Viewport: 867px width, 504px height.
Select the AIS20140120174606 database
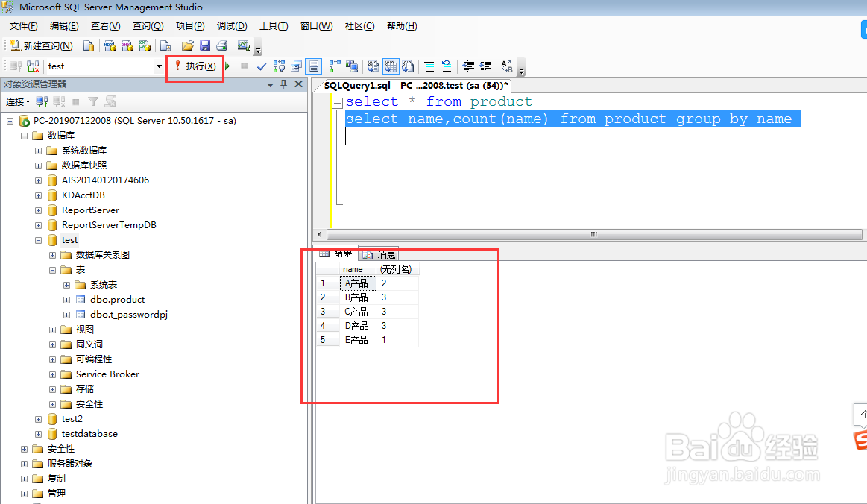tap(105, 180)
